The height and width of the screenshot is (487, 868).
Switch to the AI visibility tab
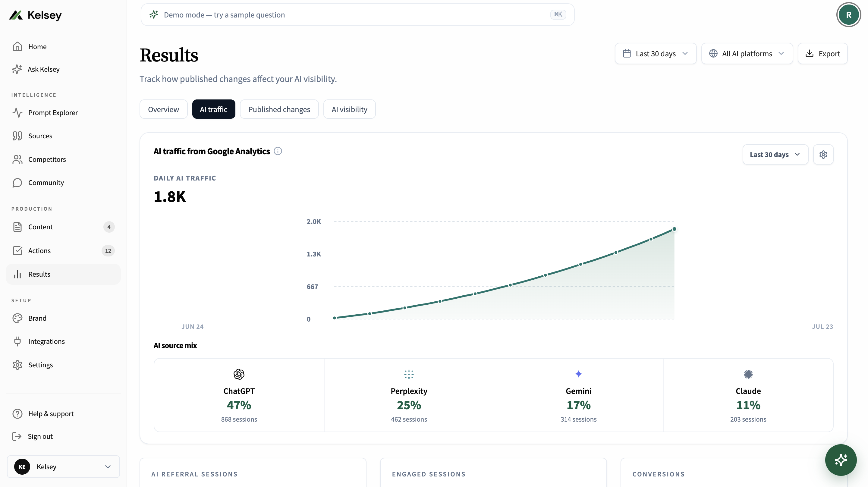(349, 109)
